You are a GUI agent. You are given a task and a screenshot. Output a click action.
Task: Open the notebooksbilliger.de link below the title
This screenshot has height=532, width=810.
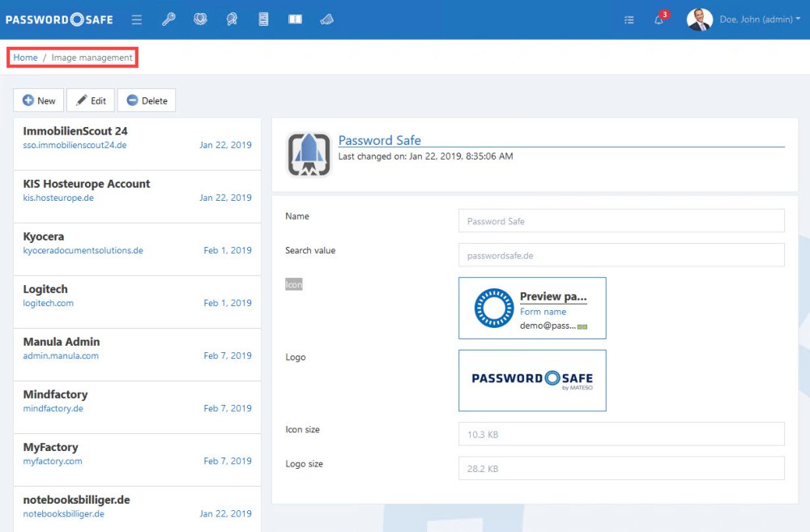[x=63, y=514]
